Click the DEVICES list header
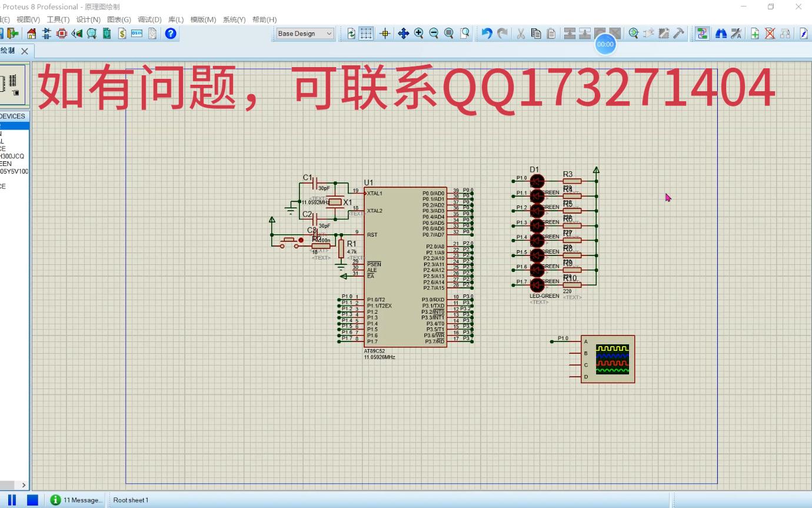812x508 pixels. [14, 116]
